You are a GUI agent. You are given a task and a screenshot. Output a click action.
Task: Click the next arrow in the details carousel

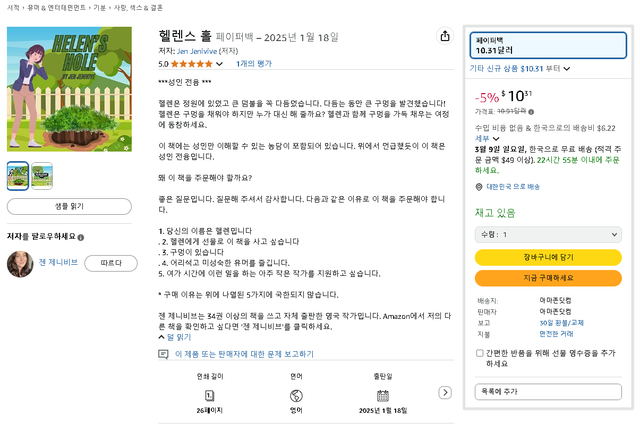[445, 393]
